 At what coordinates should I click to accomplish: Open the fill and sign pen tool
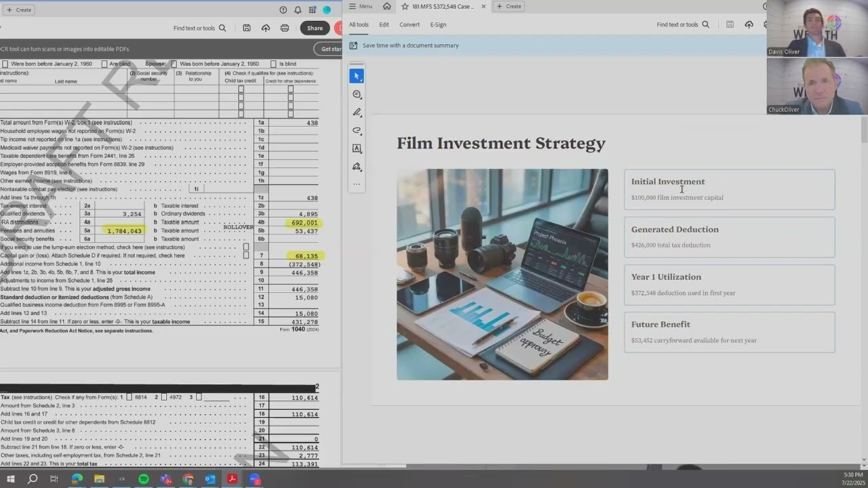(357, 167)
